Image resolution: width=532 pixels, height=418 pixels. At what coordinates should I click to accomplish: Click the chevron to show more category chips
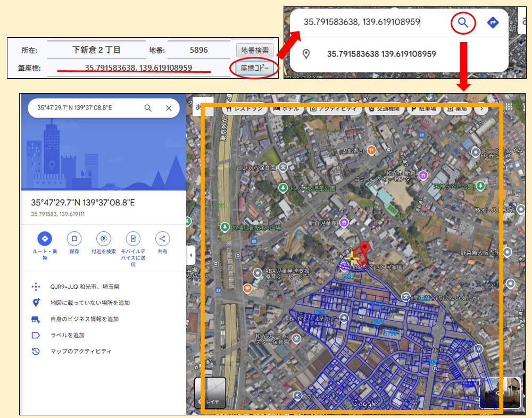tap(481, 108)
